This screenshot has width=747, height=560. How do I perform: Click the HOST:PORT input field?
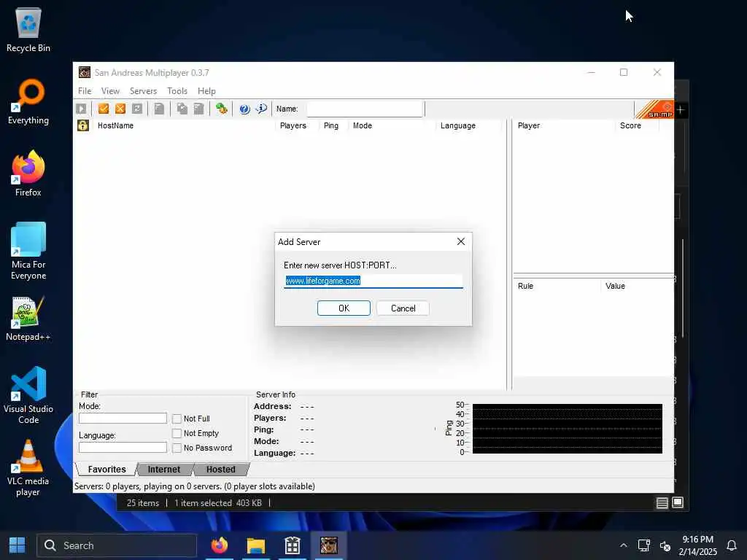click(373, 281)
